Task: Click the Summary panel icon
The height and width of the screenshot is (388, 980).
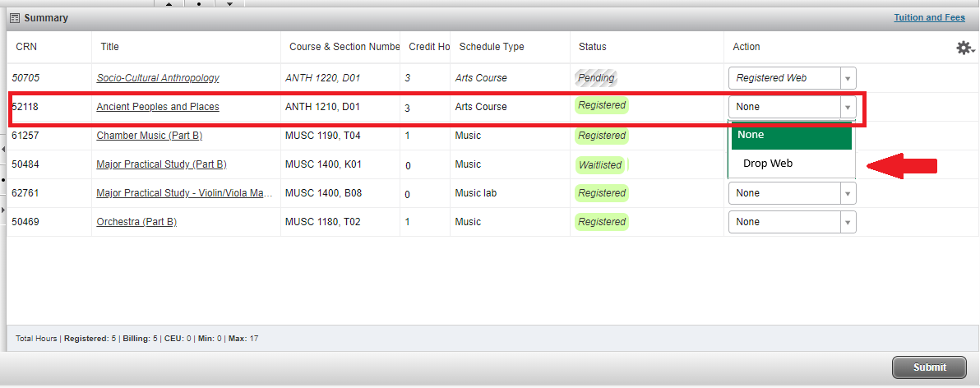Action: click(15, 18)
